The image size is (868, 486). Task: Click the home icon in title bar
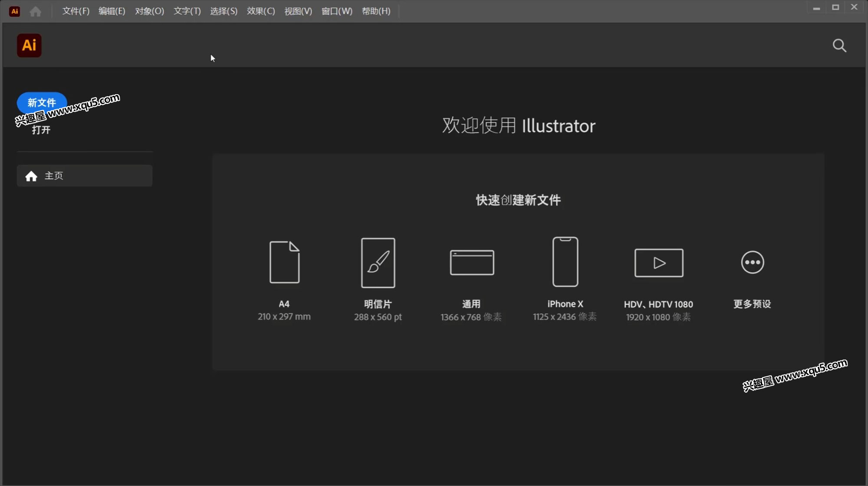[36, 11]
